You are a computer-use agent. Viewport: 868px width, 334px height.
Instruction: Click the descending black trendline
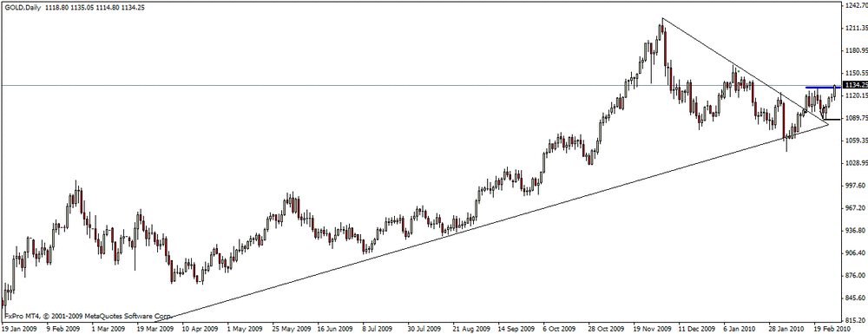tap(745, 71)
